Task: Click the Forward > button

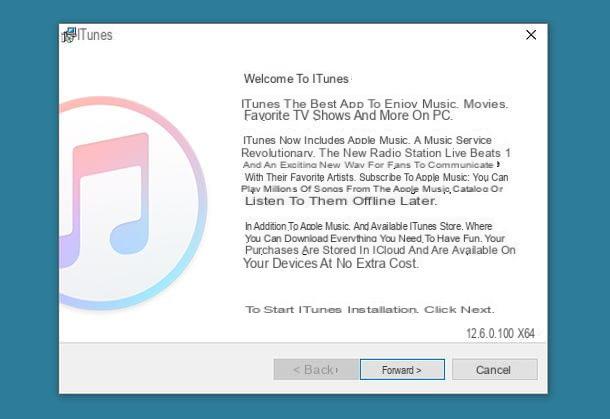Action: pyautogui.click(x=402, y=370)
